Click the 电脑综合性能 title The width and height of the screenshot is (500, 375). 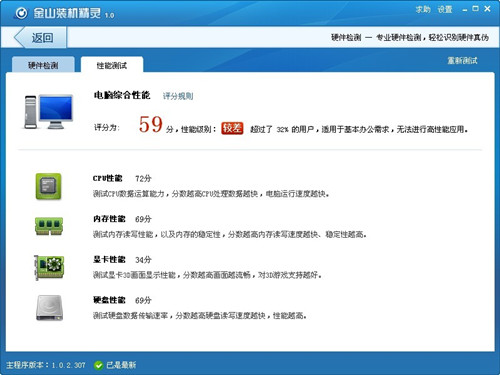tap(122, 95)
